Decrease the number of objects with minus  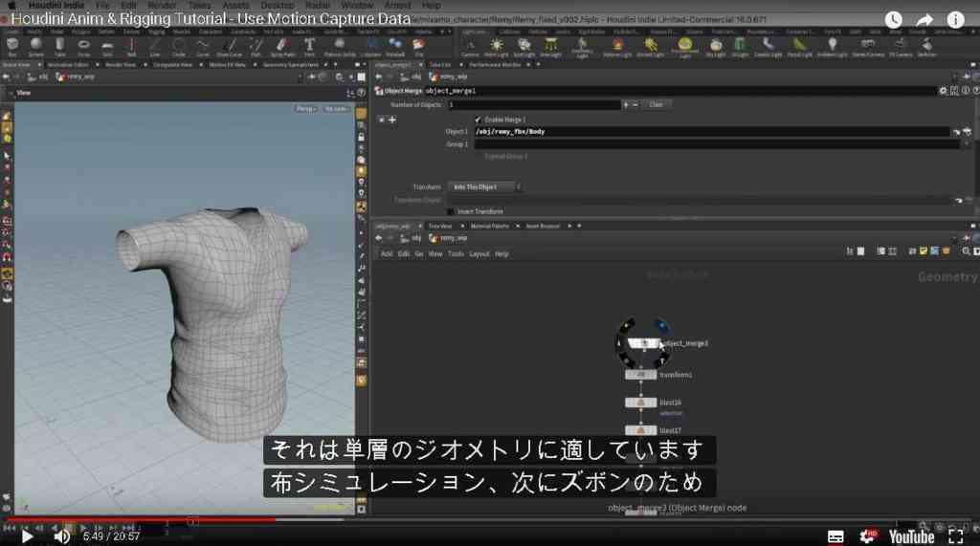pos(635,105)
